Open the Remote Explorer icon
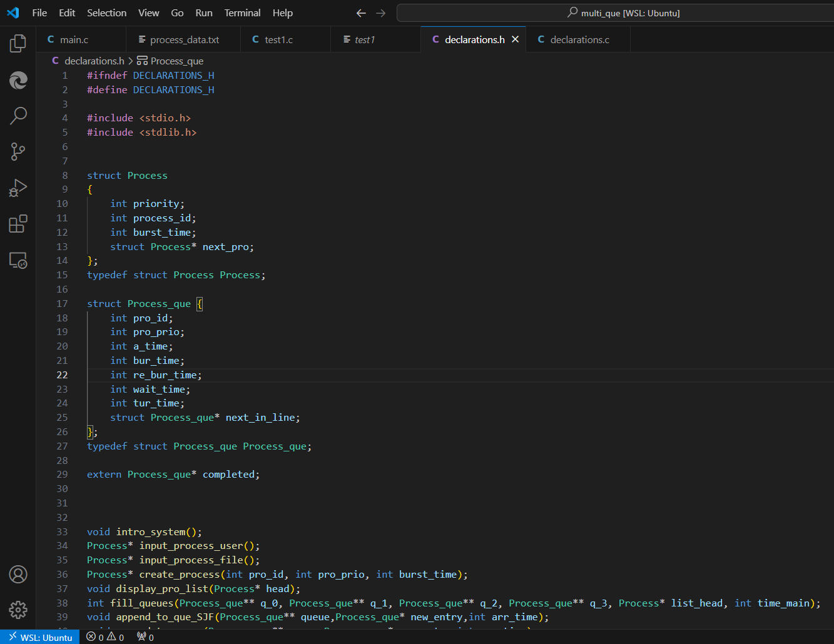This screenshot has height=644, width=834. click(x=18, y=260)
